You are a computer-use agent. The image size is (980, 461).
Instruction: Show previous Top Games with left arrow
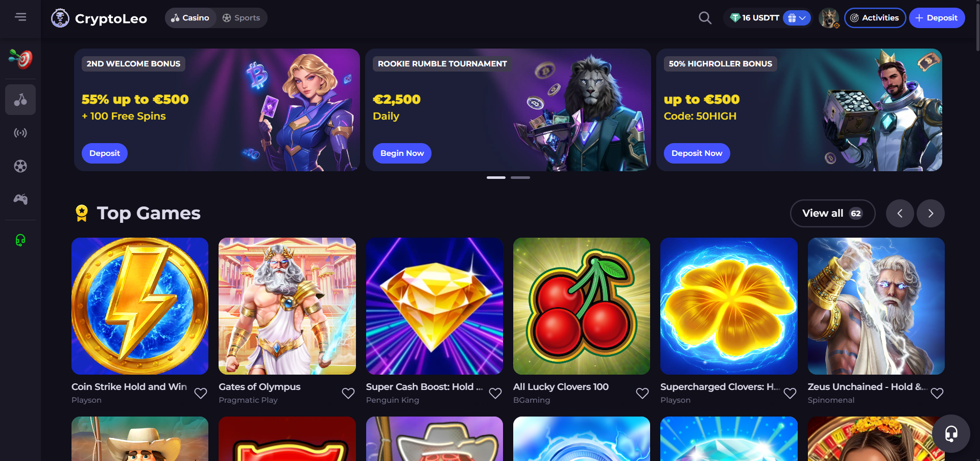click(x=900, y=213)
